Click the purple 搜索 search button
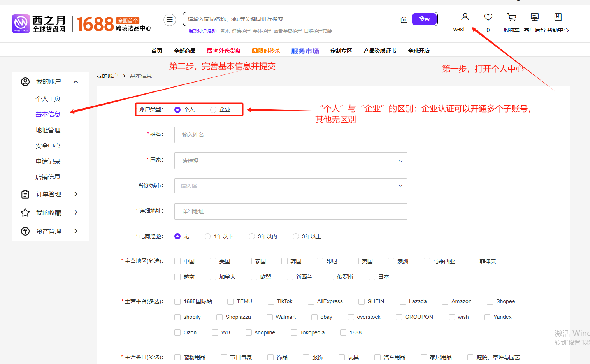 pos(424,19)
